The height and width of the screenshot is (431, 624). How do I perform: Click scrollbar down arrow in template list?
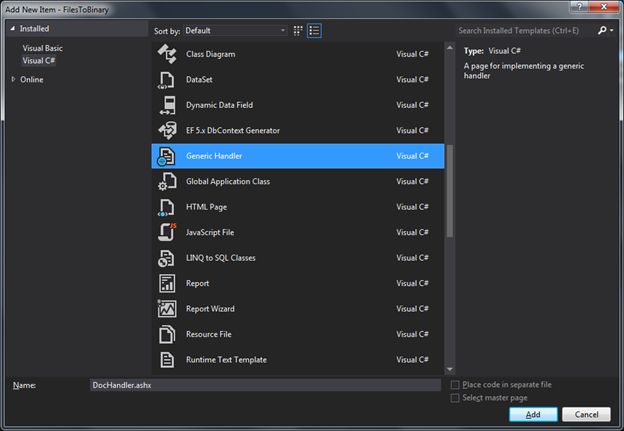[450, 369]
